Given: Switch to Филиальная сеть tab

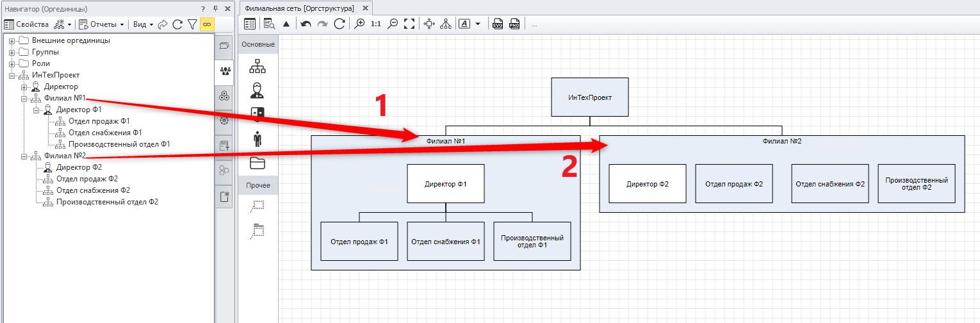Looking at the screenshot, I should point(299,8).
